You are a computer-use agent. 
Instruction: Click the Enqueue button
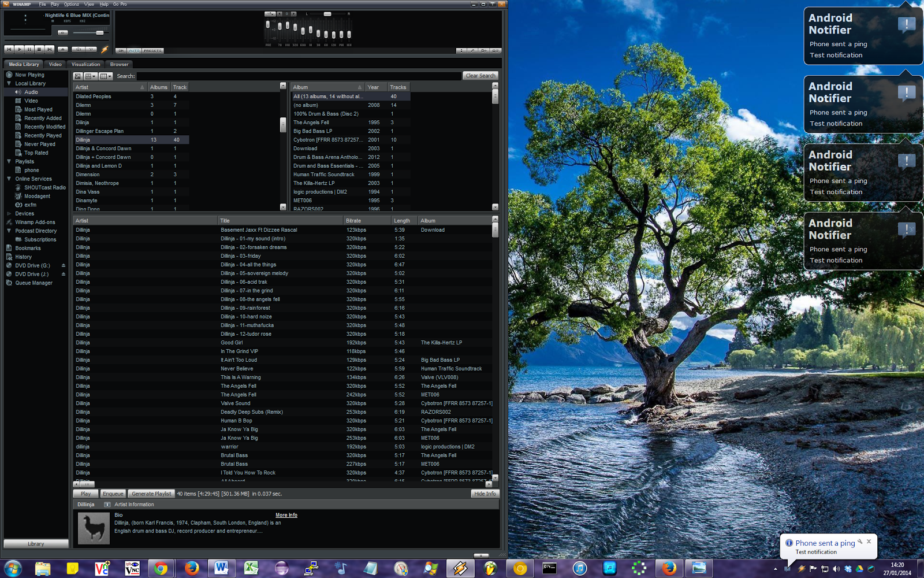tap(113, 494)
